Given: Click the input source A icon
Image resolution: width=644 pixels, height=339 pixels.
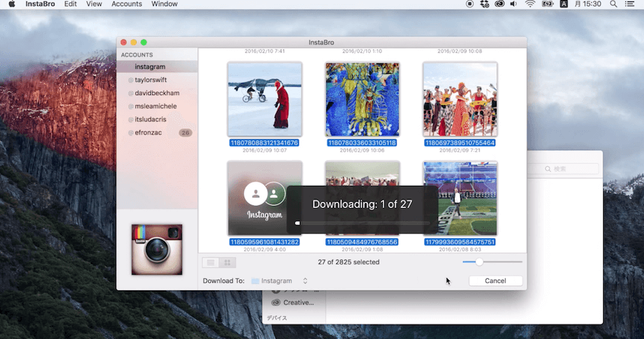Looking at the screenshot, I should [x=564, y=4].
